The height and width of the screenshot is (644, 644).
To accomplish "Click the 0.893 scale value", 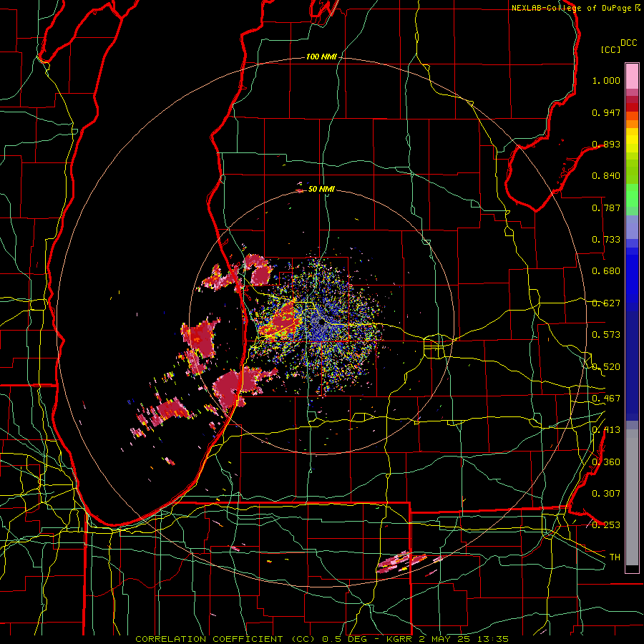I will tap(606, 144).
